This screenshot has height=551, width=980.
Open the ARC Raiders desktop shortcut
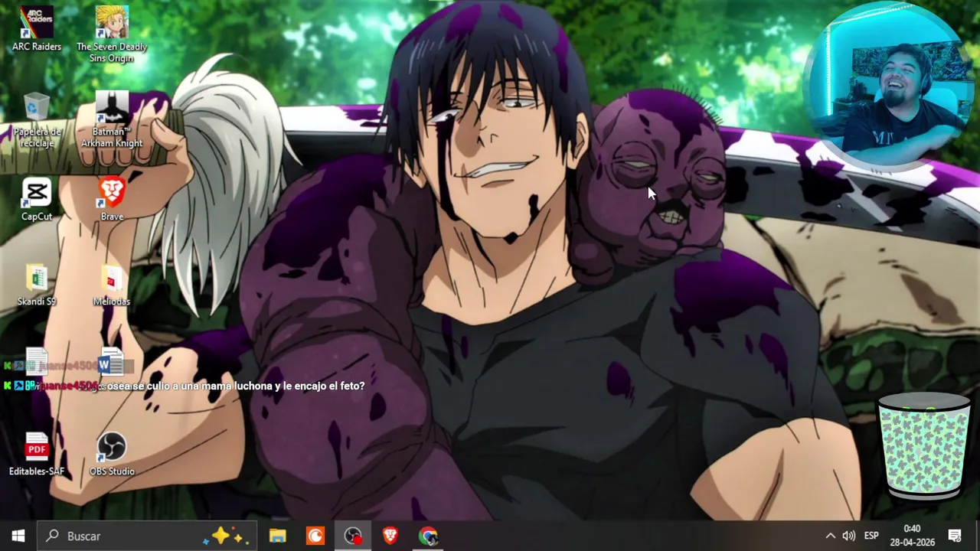pos(37,29)
